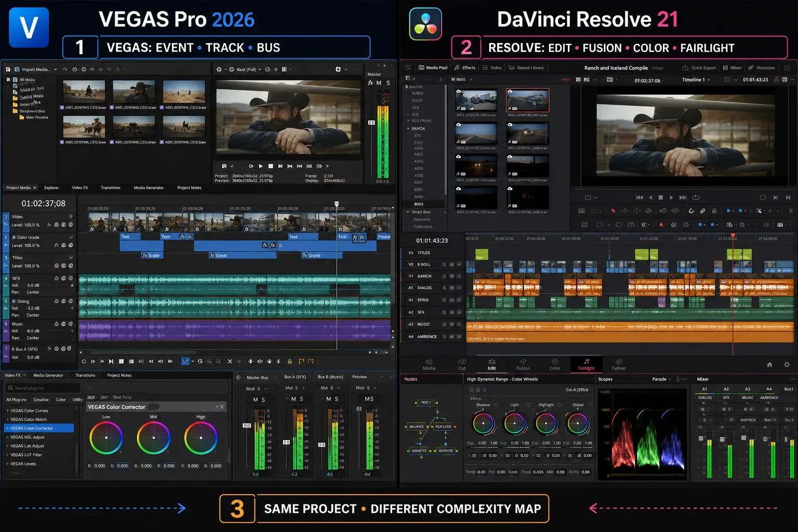The image size is (798, 532).
Task: Expand the OLD PROXY folder in Resolve
Action: click(x=408, y=121)
